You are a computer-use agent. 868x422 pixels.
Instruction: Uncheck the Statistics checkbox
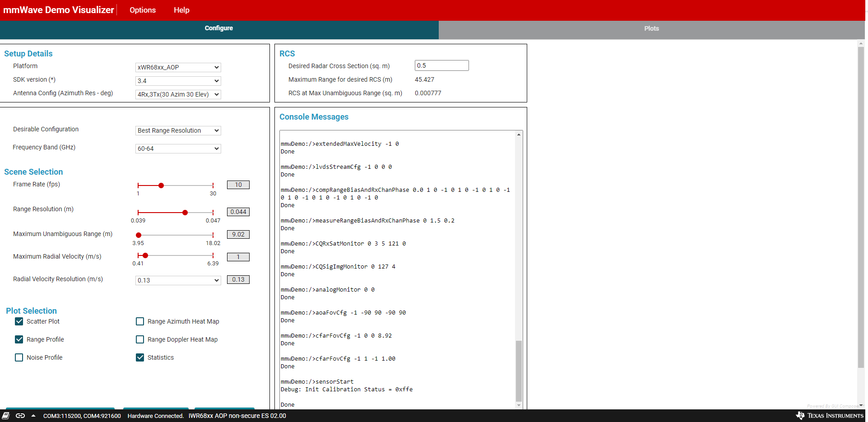point(140,357)
